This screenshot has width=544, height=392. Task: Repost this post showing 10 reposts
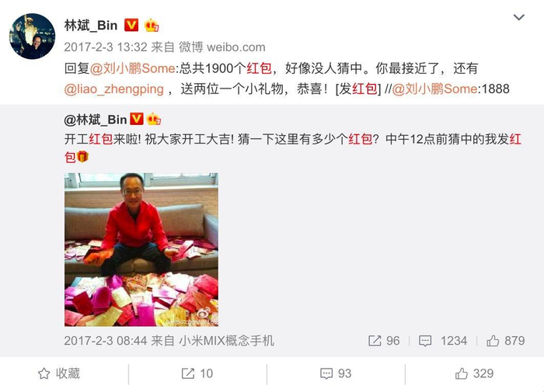(x=197, y=373)
